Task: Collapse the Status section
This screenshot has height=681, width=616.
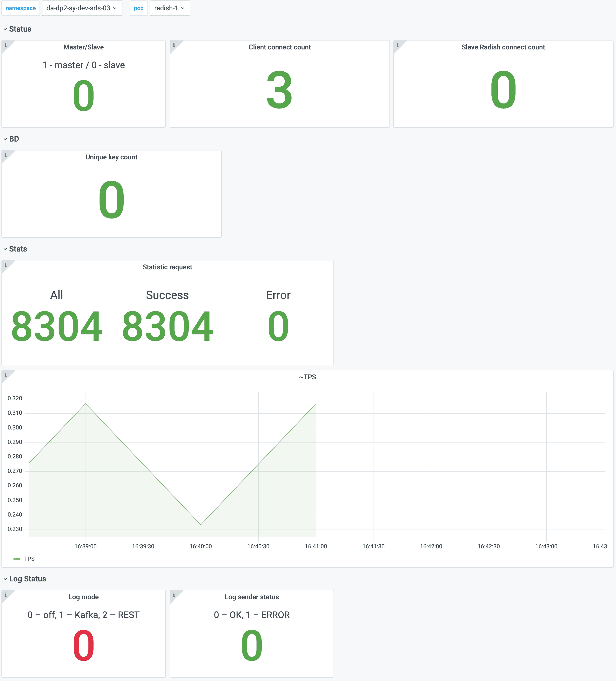Action: [17, 29]
